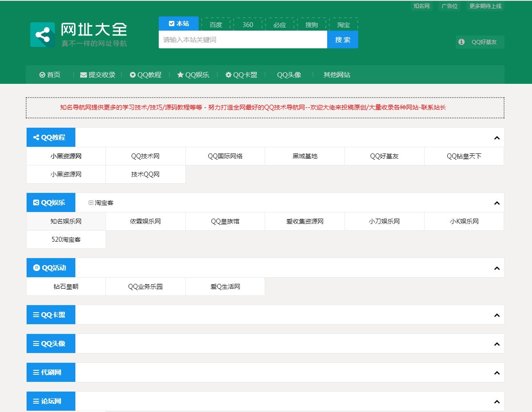
Task: Choose 淘宝 as the search source
Action: click(344, 24)
